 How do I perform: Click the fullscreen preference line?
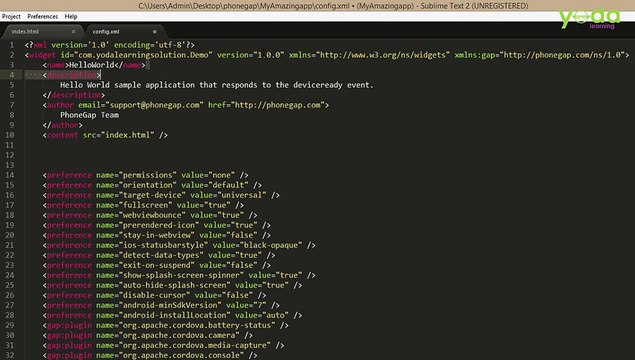pyautogui.click(x=143, y=205)
